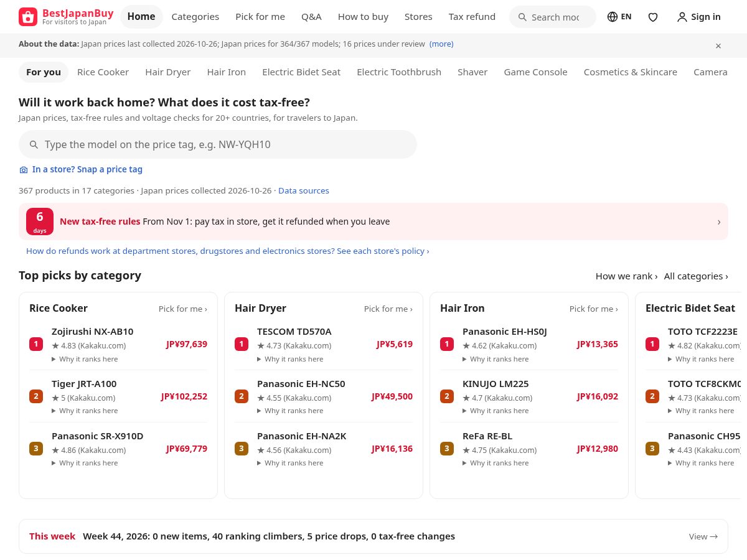Viewport: 747px width, 560px height.
Task: Click Pick for me in Hair Dryer card
Action: (x=388, y=309)
